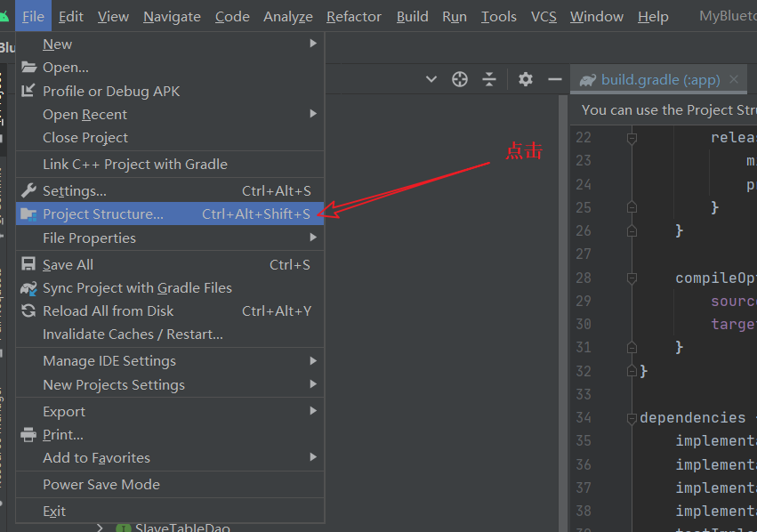Open the Build menu
This screenshot has width=757, height=532.
pyautogui.click(x=412, y=16)
